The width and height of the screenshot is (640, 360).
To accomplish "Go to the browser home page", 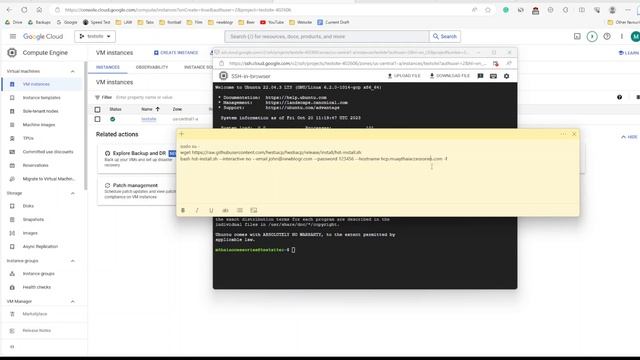I will [x=39, y=10].
